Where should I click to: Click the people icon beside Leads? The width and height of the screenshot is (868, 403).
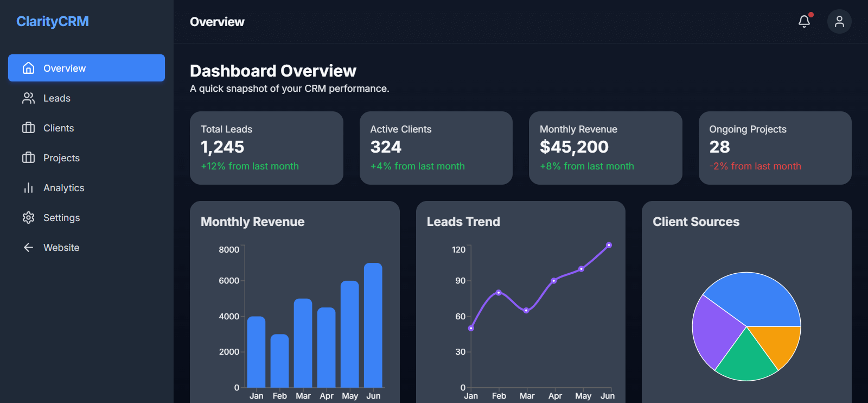29,98
